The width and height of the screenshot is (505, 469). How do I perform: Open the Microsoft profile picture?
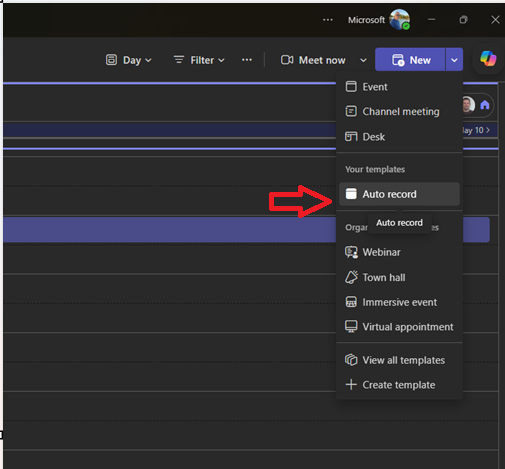tap(399, 20)
